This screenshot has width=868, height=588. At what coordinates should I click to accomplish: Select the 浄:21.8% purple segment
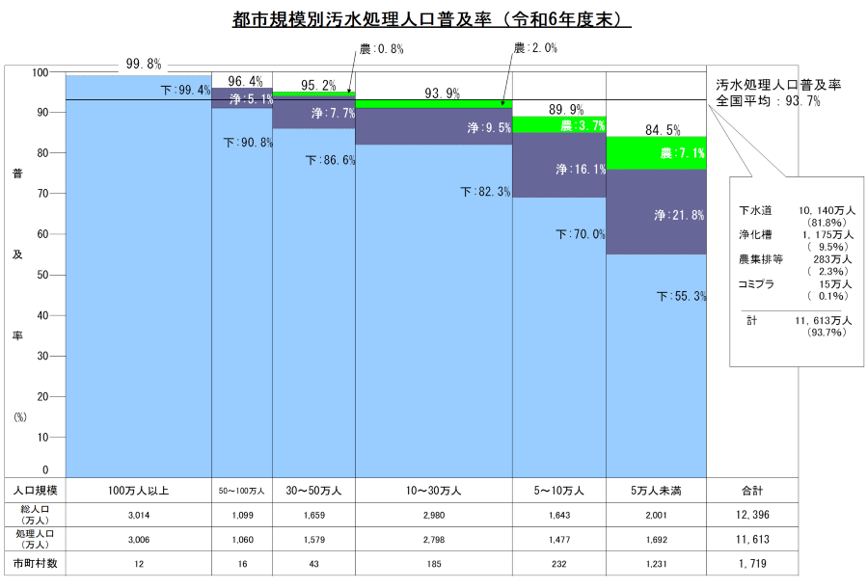tap(680, 215)
